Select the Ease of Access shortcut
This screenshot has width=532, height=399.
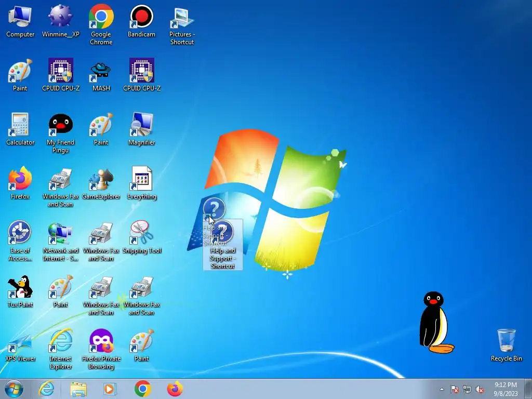[x=20, y=241]
